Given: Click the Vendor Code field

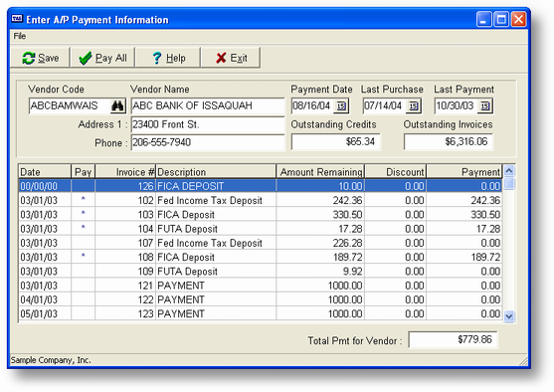Looking at the screenshot, I should click(x=70, y=105).
